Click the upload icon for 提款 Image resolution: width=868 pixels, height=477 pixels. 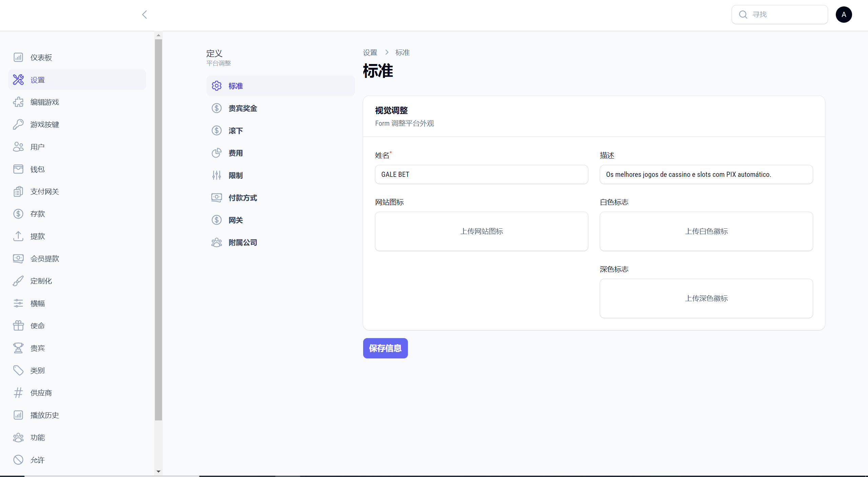18,236
